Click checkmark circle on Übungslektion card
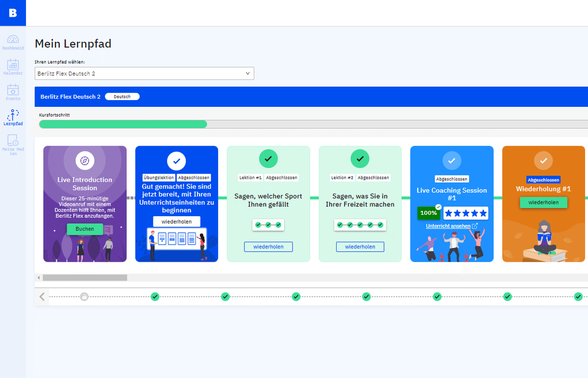 (176, 160)
